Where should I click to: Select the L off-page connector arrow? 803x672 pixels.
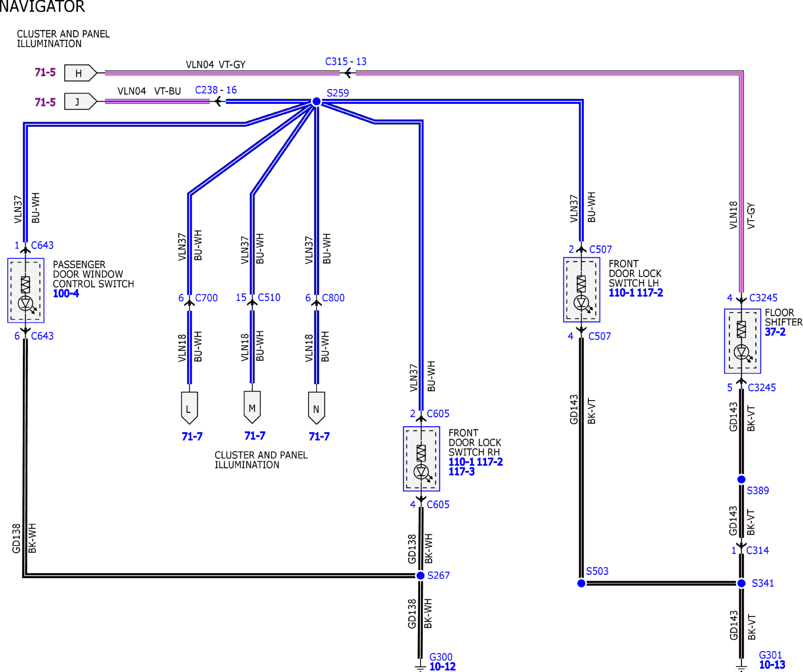pyautogui.click(x=189, y=408)
